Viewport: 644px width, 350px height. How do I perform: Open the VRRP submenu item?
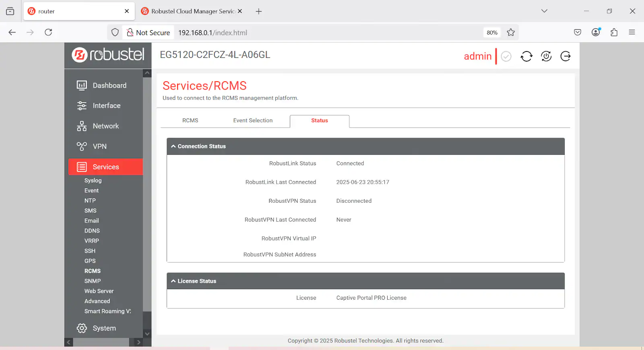coord(92,241)
